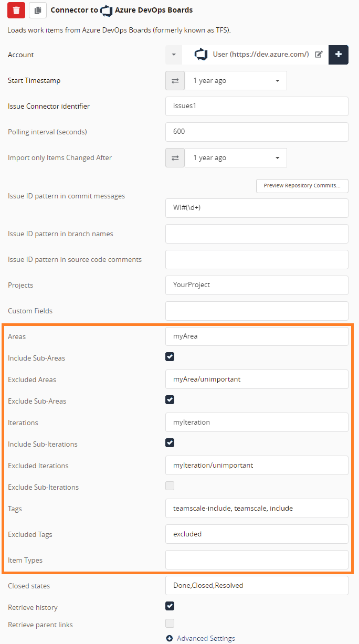Image resolution: width=359 pixels, height=644 pixels.
Task: Click the 'Exclude Sub-Iterations' label
Action: (43, 487)
